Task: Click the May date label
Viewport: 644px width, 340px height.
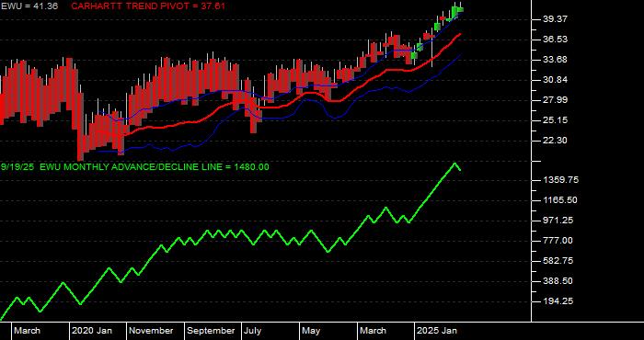Action: 311,331
